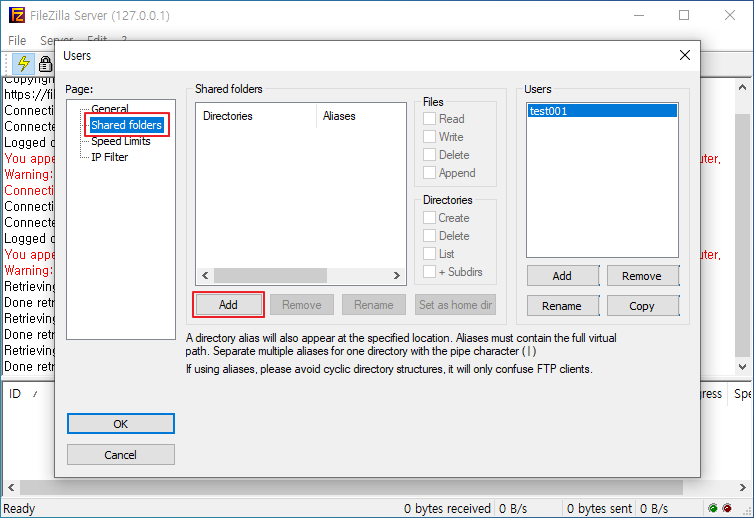
Task: Enable the Files Append checkbox
Action: point(429,173)
